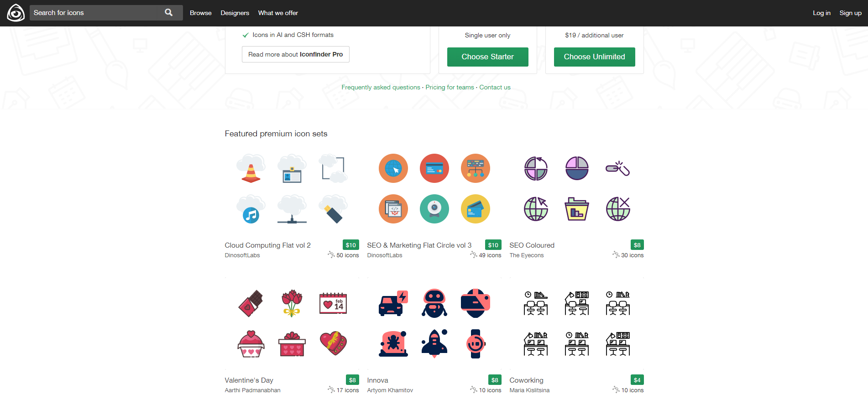Click Sign up

coord(851,13)
